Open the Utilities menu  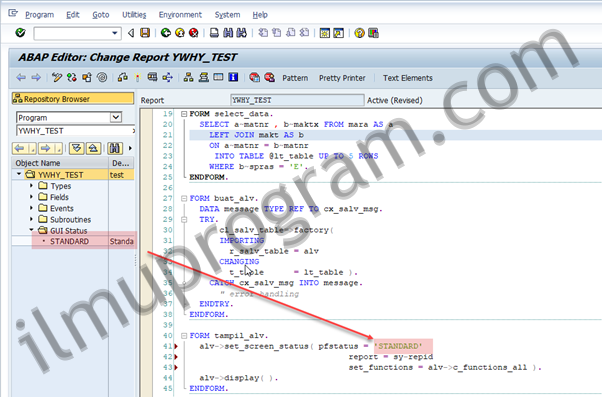coord(134,15)
